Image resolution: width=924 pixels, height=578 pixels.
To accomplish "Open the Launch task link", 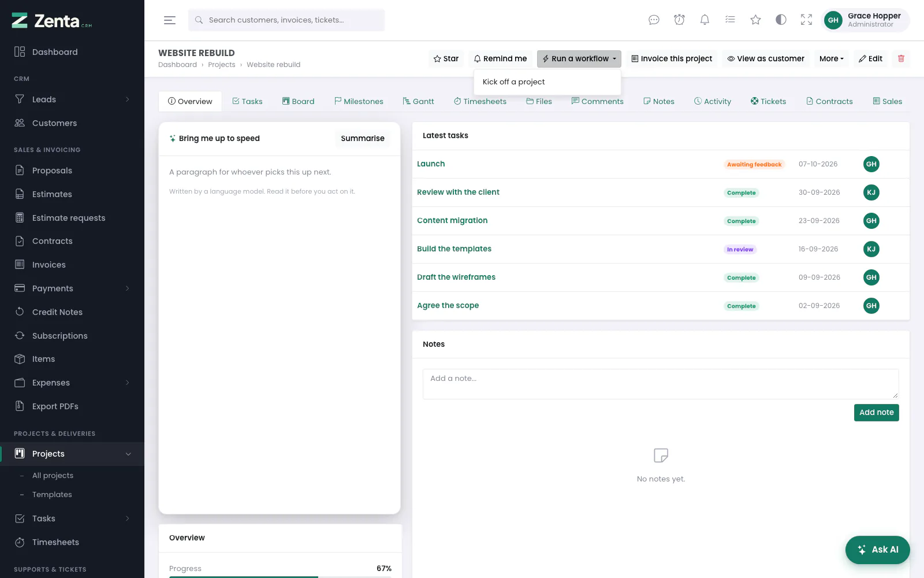I will click(431, 164).
